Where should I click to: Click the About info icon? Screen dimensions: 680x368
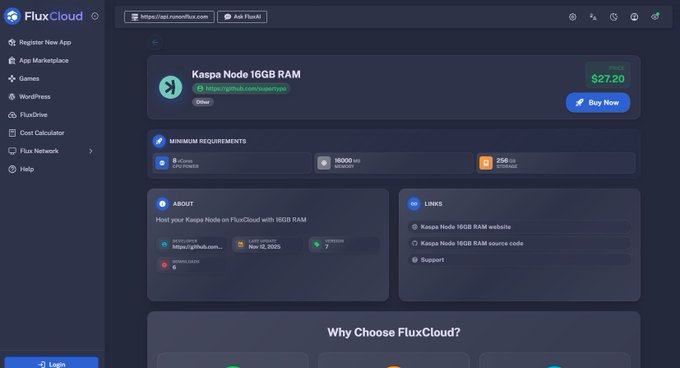click(x=162, y=204)
